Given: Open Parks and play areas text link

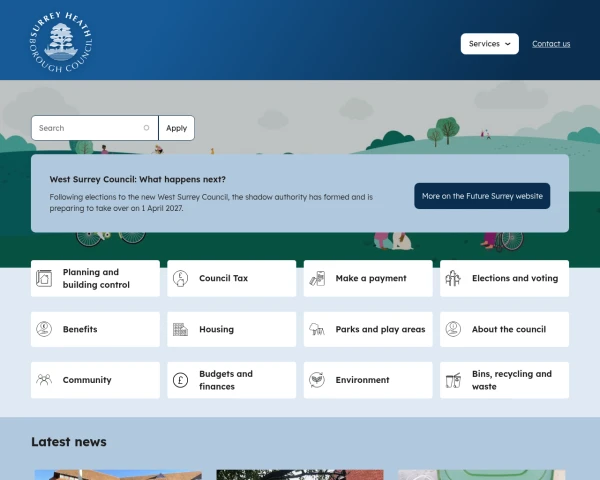Looking at the screenshot, I should (380, 329).
